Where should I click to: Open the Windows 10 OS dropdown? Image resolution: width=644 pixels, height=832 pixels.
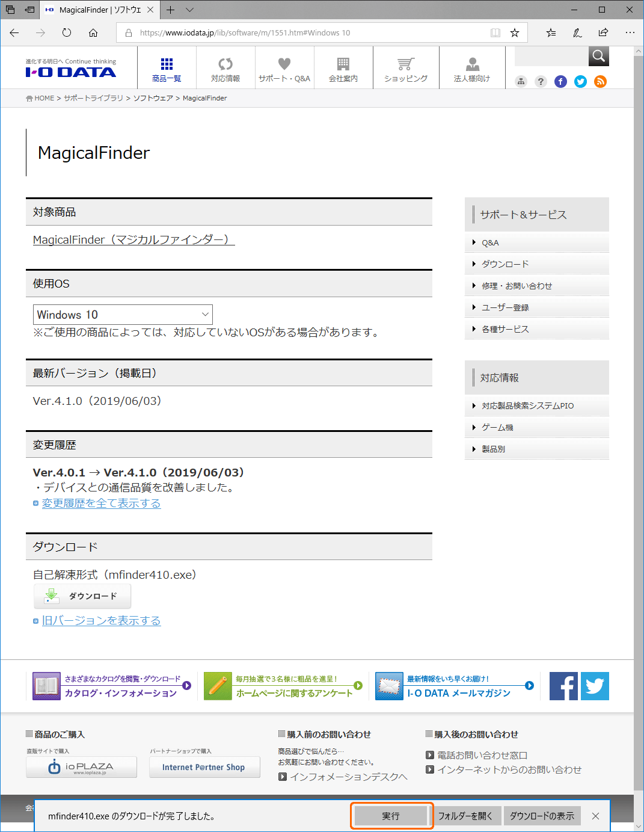point(123,315)
